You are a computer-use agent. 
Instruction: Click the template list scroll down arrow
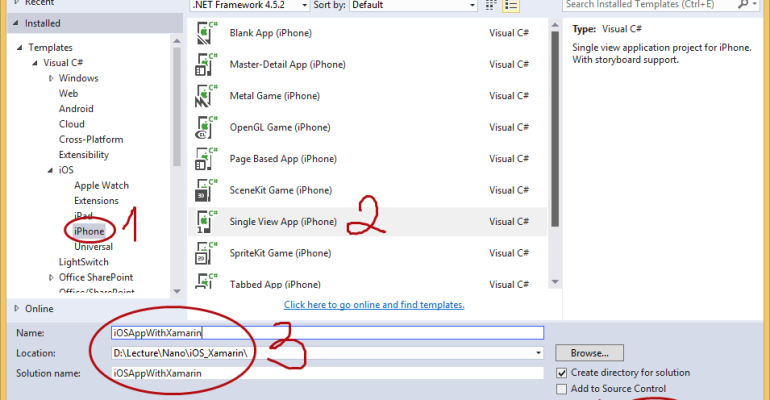[x=555, y=282]
